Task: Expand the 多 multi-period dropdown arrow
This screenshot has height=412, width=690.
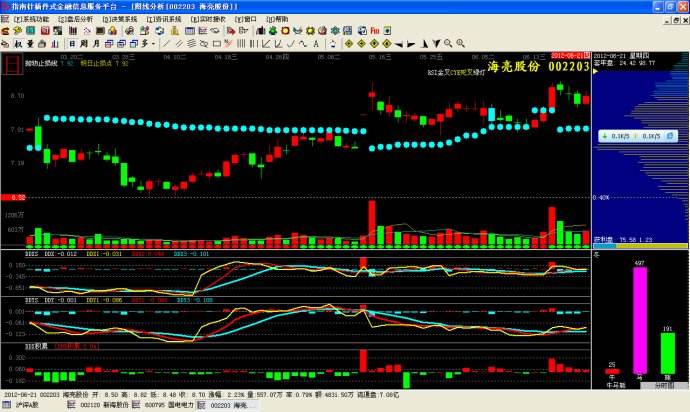Action: click(154, 44)
